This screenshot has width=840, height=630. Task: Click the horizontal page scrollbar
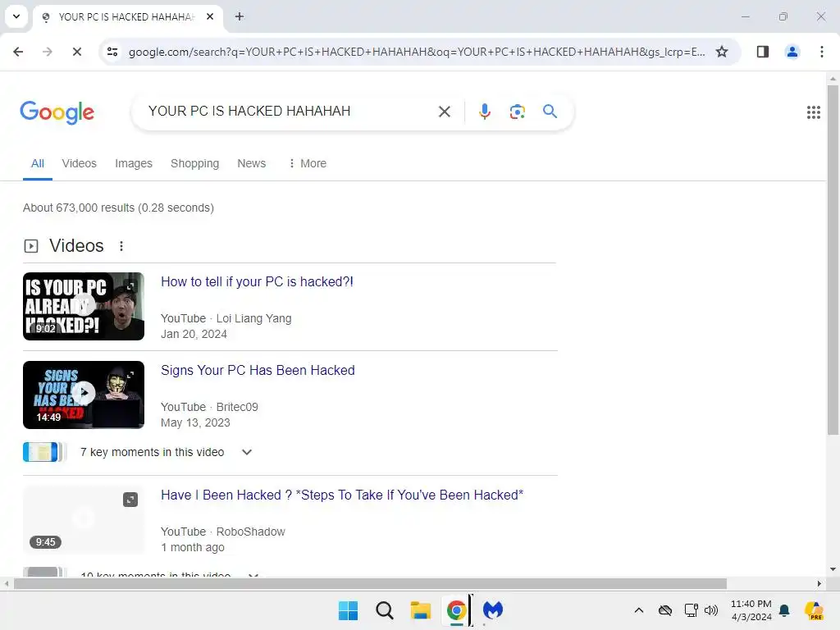tap(370, 583)
